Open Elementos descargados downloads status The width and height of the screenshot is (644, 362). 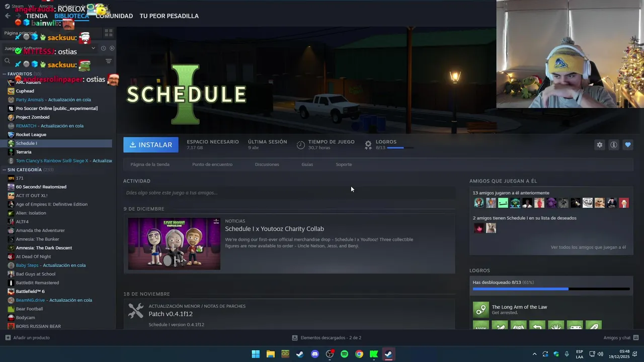pyautogui.click(x=327, y=338)
